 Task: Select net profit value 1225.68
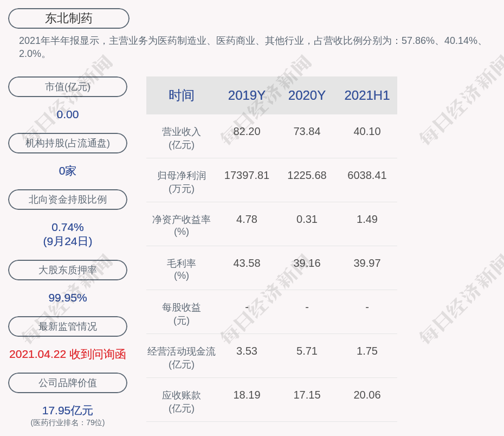pos(307,175)
